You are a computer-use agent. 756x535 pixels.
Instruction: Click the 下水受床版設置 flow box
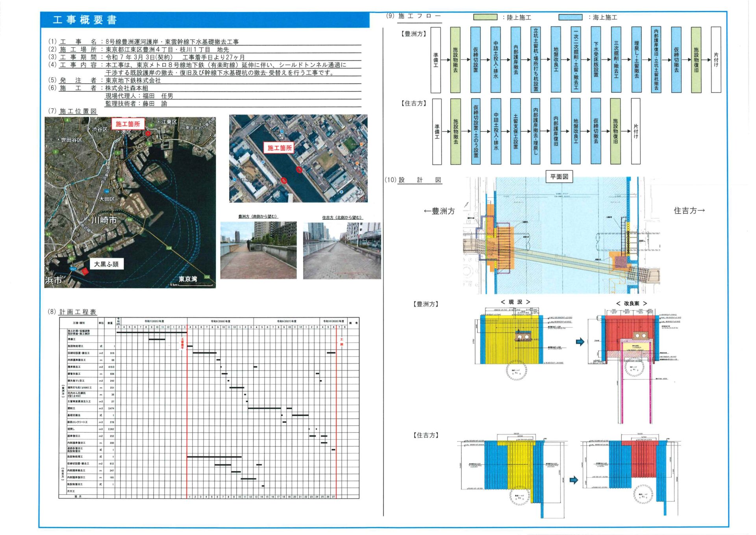(x=596, y=60)
